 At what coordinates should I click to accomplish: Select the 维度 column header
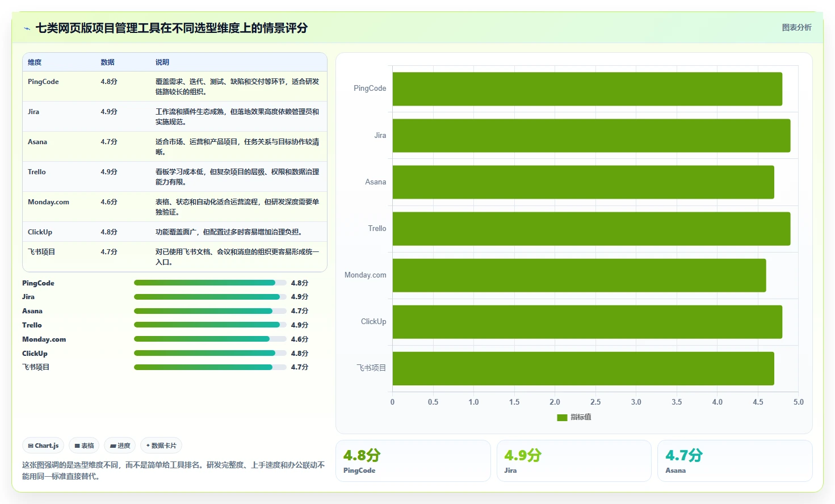coord(35,62)
